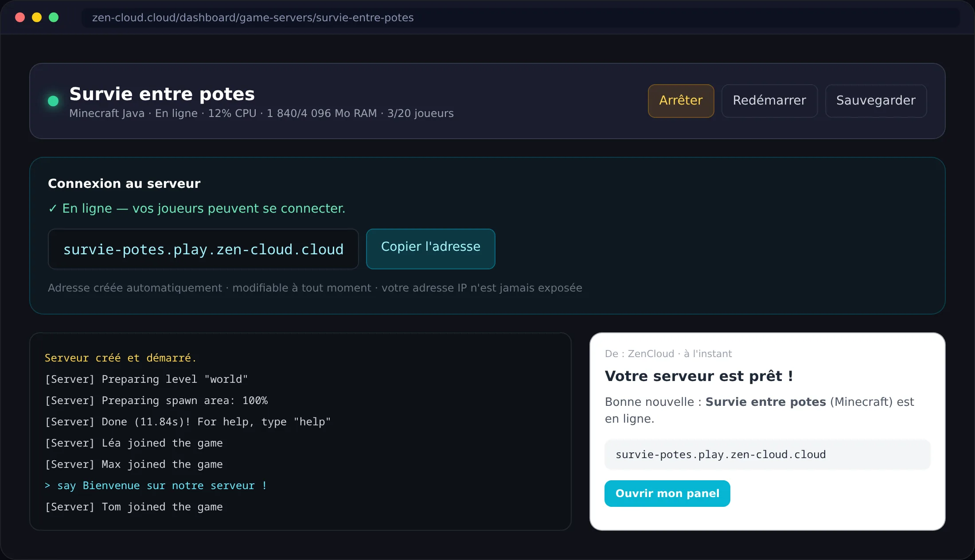Click the "Tom joined the game" log line

(133, 507)
